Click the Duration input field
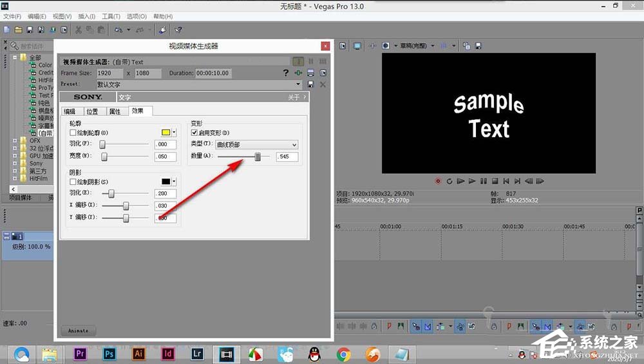Screen dimensions: 644x364 [x=213, y=73]
